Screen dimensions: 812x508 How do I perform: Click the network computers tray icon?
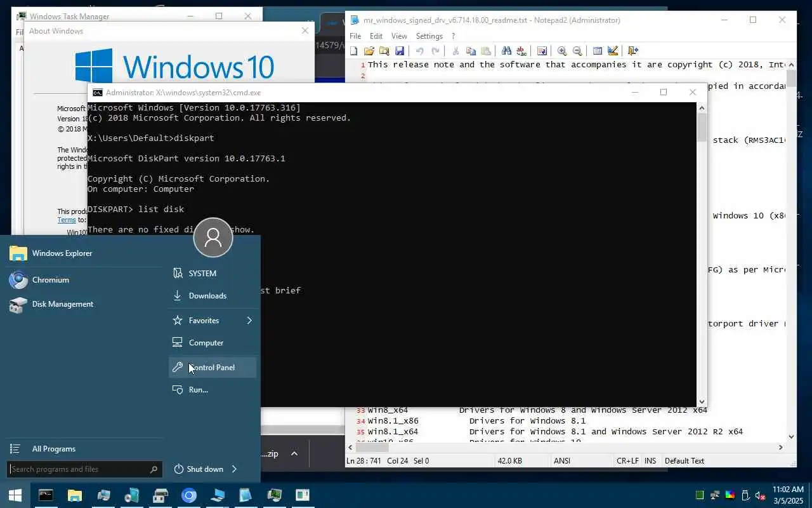[x=715, y=495]
